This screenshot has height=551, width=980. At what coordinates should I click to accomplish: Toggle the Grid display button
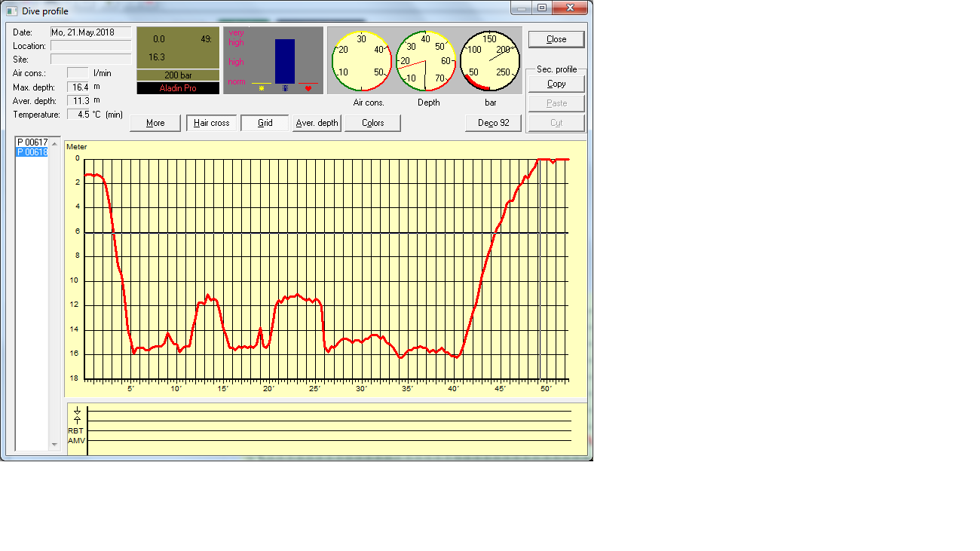click(x=265, y=123)
